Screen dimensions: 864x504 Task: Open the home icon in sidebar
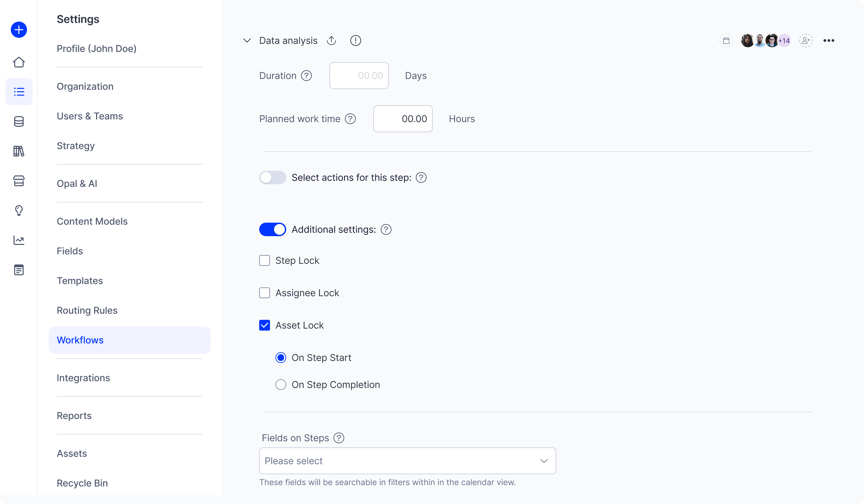[x=19, y=62]
